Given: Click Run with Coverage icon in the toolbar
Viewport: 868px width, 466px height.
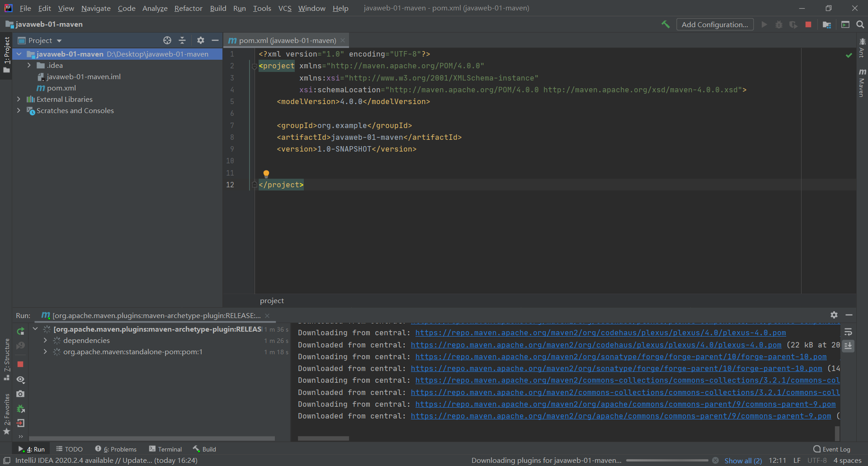Looking at the screenshot, I should click(x=793, y=24).
